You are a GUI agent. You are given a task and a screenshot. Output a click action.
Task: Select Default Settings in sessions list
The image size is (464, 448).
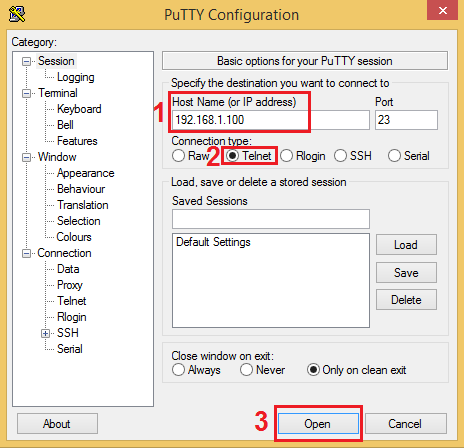pyautogui.click(x=213, y=242)
